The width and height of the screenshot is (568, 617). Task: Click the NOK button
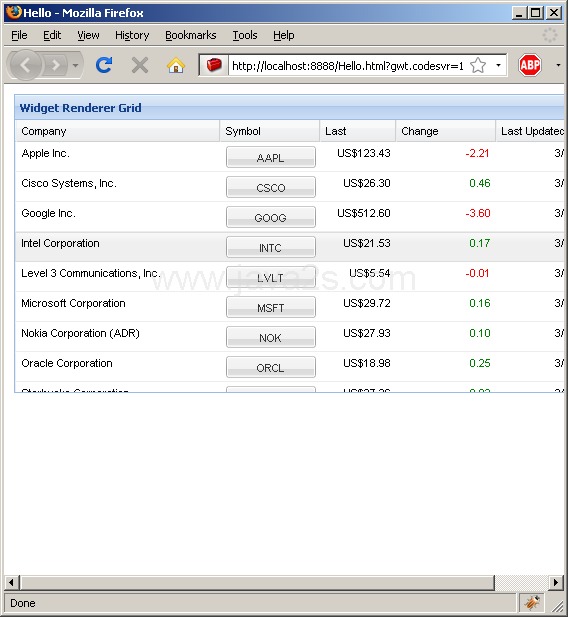click(270, 337)
